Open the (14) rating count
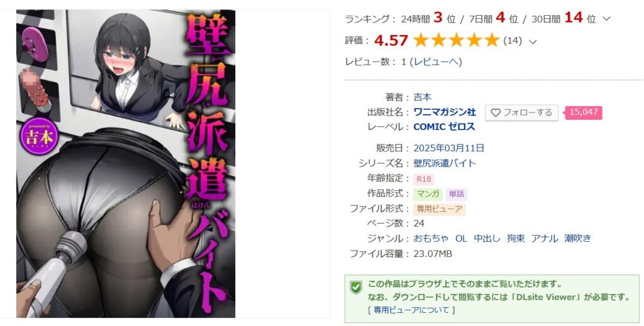The height and width of the screenshot is (326, 644). (x=512, y=41)
